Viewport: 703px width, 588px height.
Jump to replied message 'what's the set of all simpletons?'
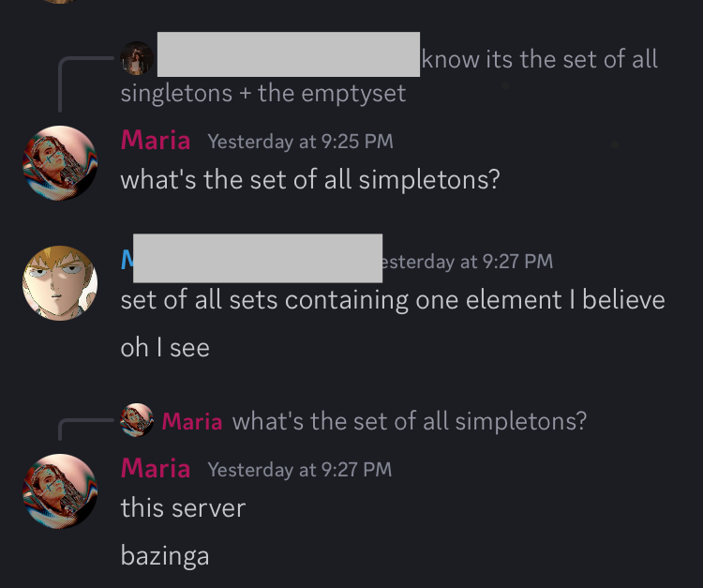pyautogui.click(x=410, y=421)
